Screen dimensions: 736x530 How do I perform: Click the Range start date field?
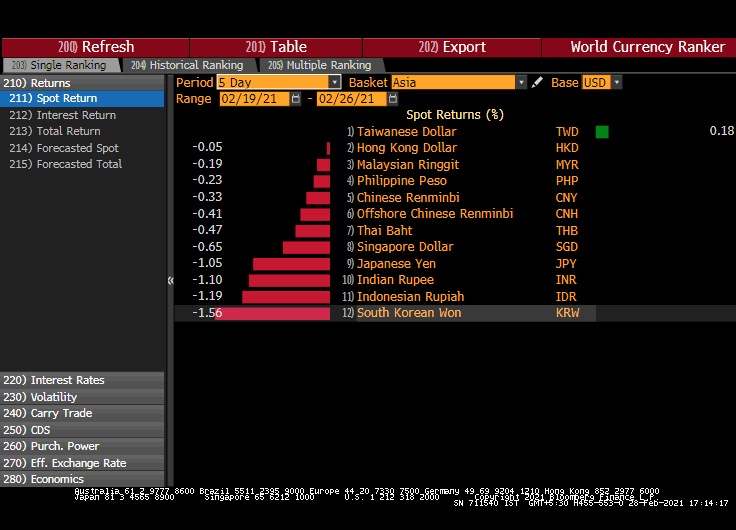click(x=253, y=99)
